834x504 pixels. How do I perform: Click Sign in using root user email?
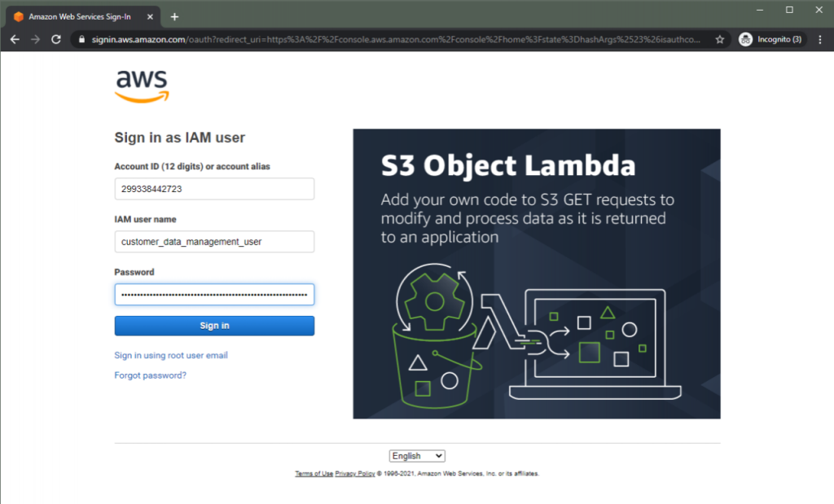(x=171, y=355)
